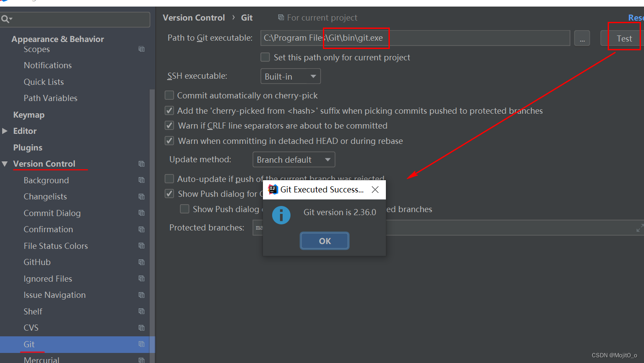Toggle the indented Show Push dialog checkbox
The image size is (644, 363).
click(x=185, y=209)
